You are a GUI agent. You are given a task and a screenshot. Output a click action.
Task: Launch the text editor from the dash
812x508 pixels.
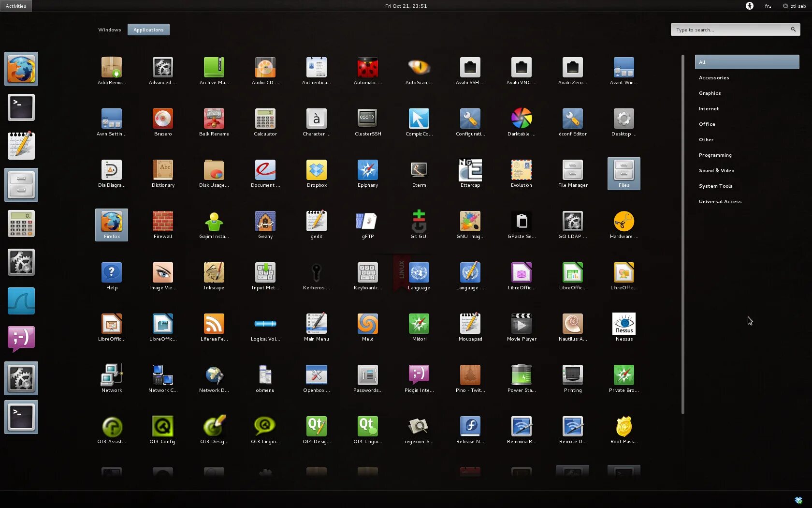pyautogui.click(x=21, y=146)
